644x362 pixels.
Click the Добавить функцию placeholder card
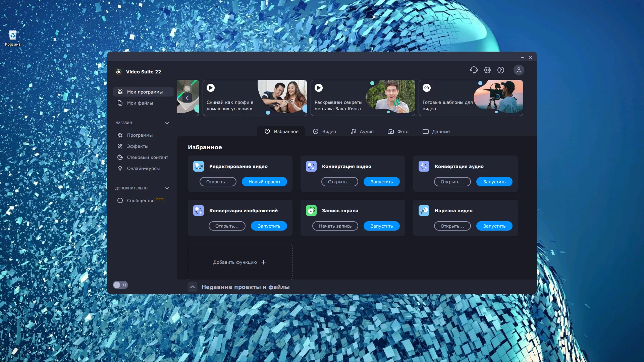(x=240, y=262)
